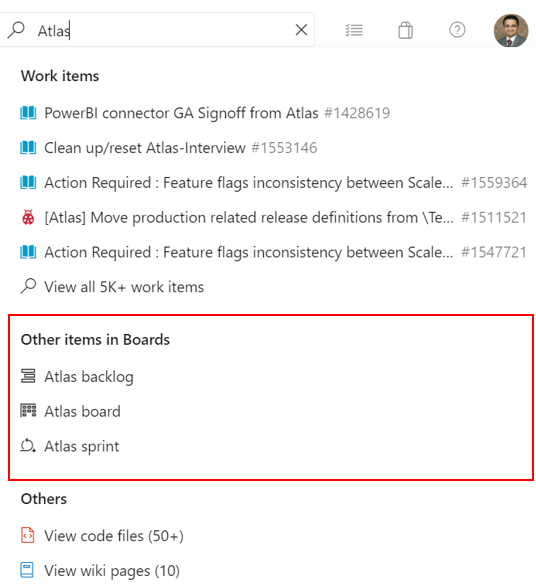
Task: Open PowerBI connector GA Signoff work item
Action: [205, 113]
